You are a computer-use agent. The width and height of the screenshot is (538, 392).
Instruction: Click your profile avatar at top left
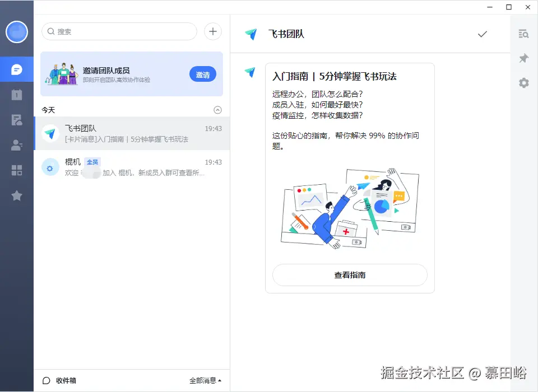point(17,32)
